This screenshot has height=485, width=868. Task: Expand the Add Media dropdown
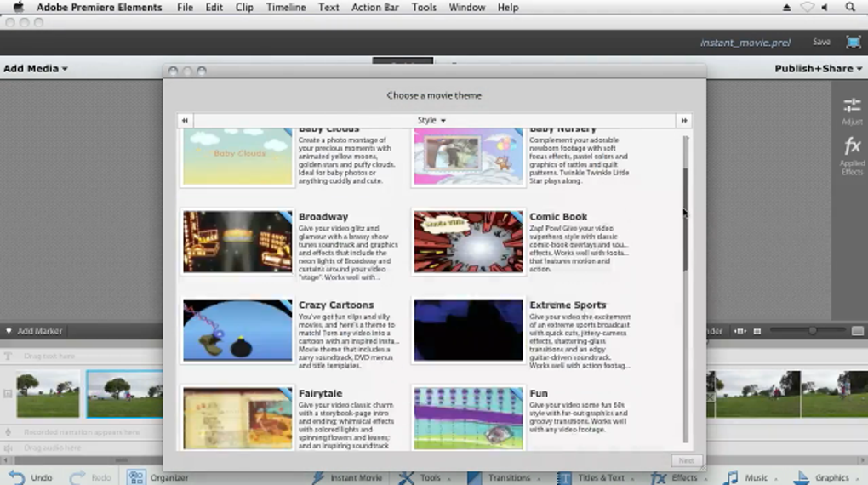click(x=36, y=68)
